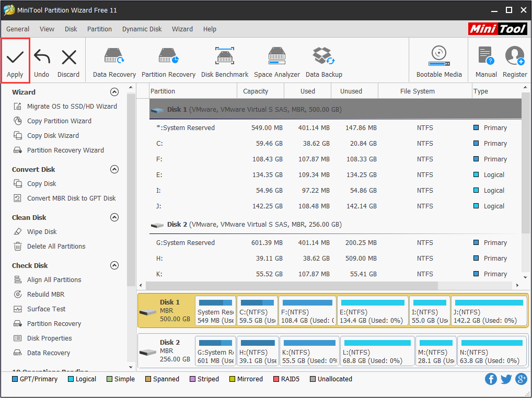Collapse the Clean Disk section
Screen dimensions: 532x398
click(114, 217)
